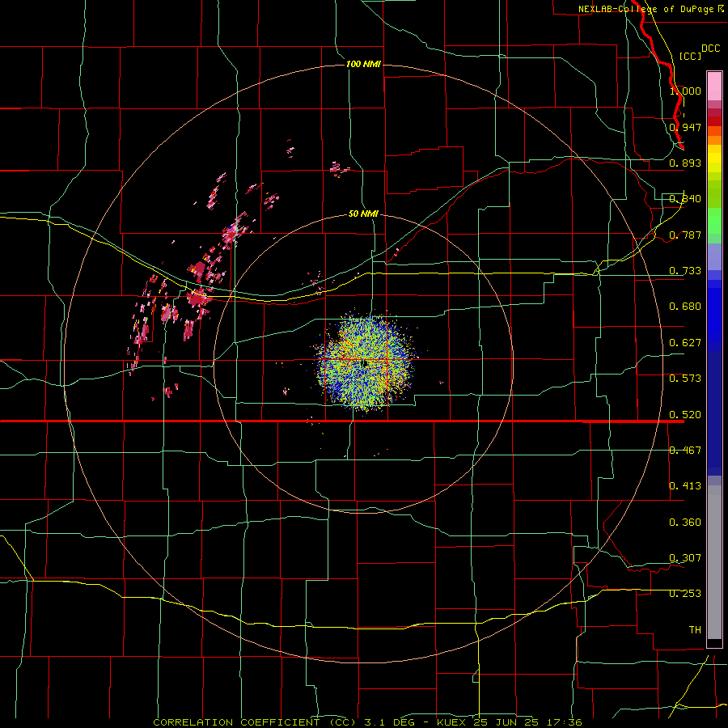
Task: Click the NEXLAB-College of DuPage watermark text
Action: click(650, 9)
